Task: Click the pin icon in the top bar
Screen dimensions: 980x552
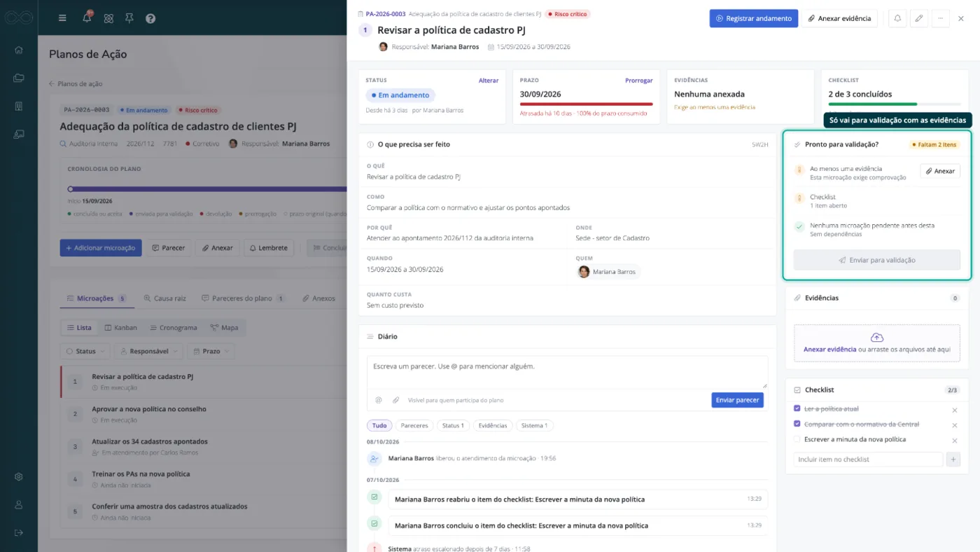Action: (129, 18)
